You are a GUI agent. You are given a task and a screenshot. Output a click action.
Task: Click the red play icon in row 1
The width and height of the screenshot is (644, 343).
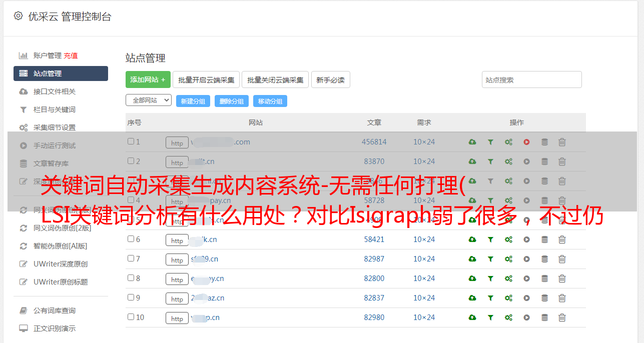coord(526,142)
